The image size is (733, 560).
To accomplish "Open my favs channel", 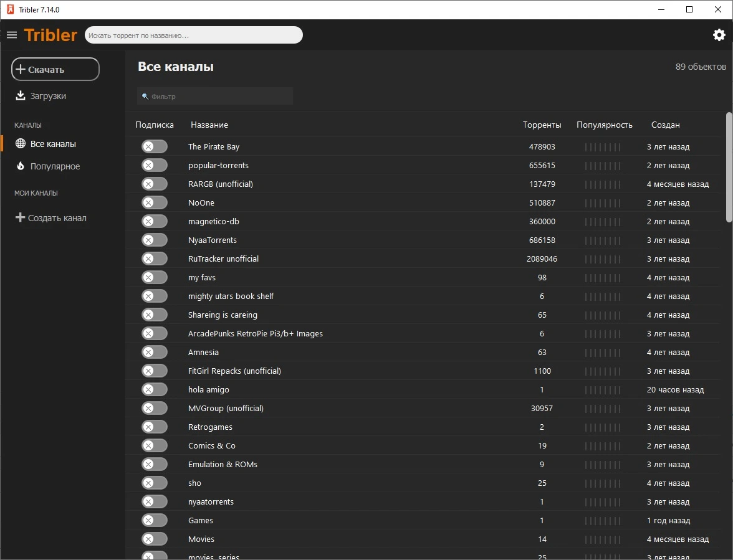I will click(202, 277).
